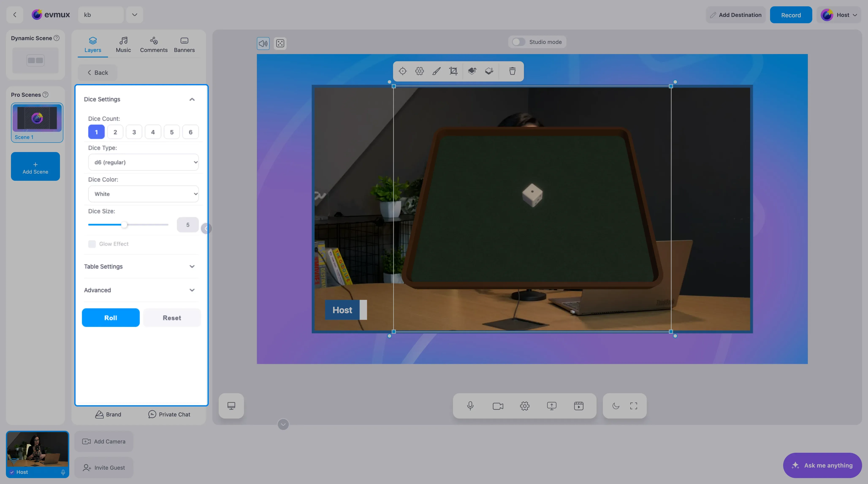Open the Layers tab
This screenshot has height=484, width=868.
tap(93, 45)
